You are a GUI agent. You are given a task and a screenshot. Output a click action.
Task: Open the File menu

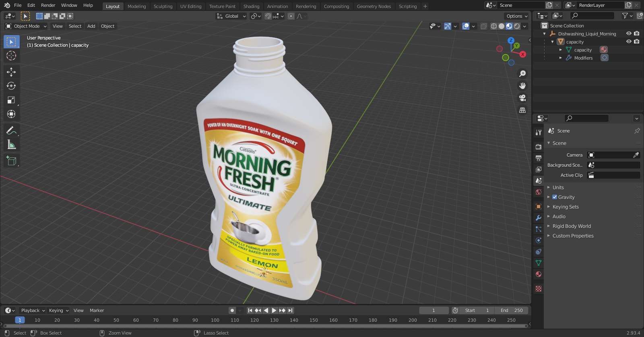tap(18, 5)
